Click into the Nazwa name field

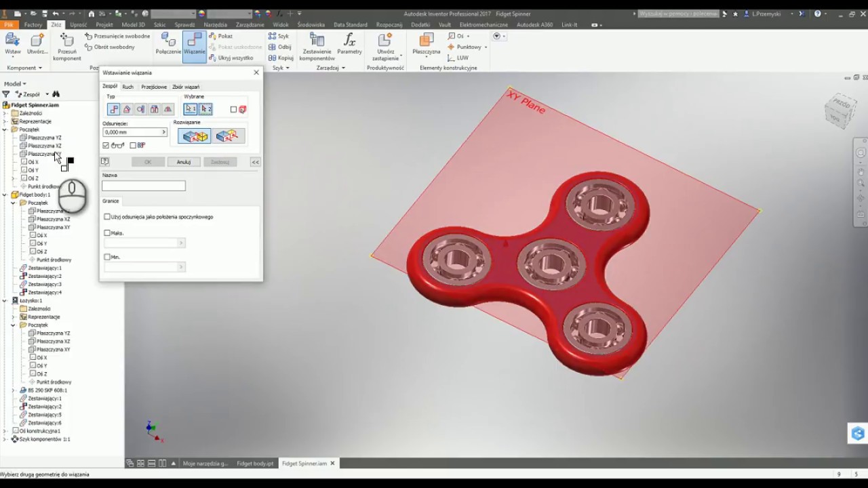[144, 186]
